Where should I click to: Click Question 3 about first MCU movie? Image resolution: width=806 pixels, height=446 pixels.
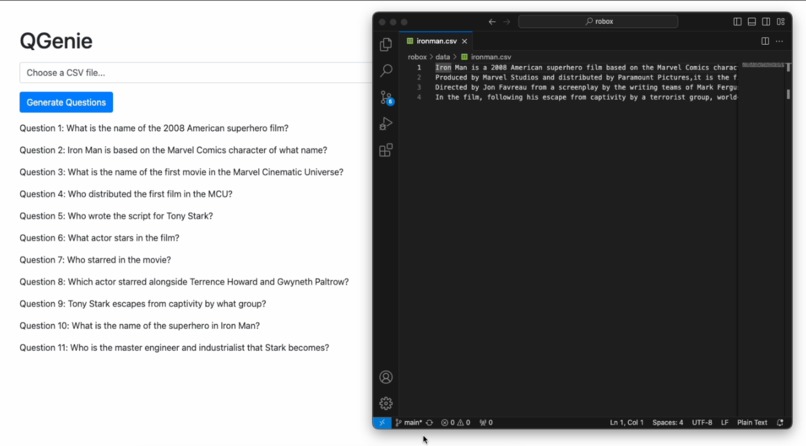[x=181, y=172]
